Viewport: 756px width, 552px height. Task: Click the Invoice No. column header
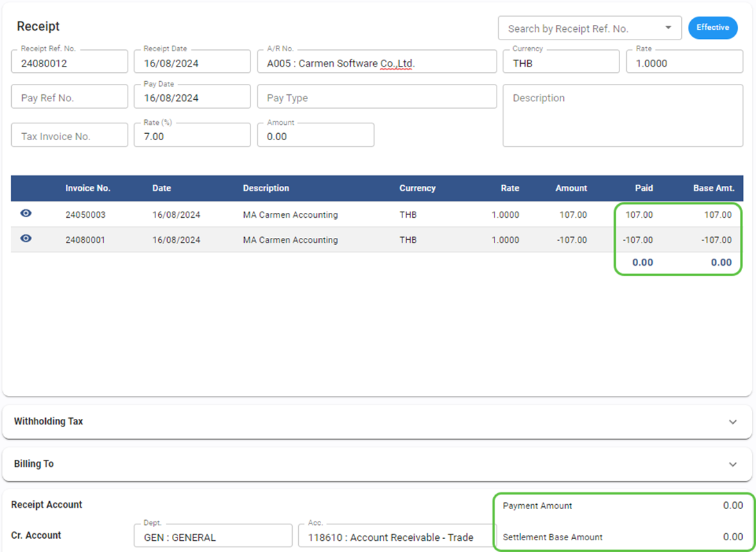coord(88,188)
